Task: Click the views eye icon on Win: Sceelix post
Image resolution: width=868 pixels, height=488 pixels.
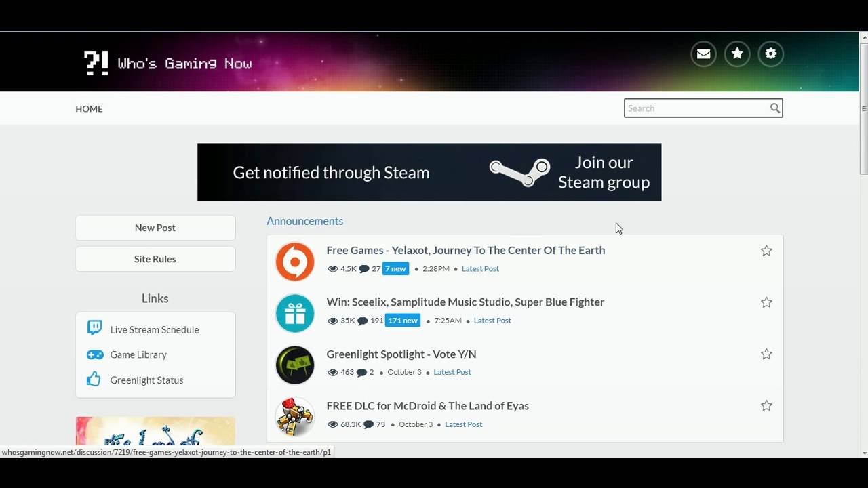Action: (332, 321)
